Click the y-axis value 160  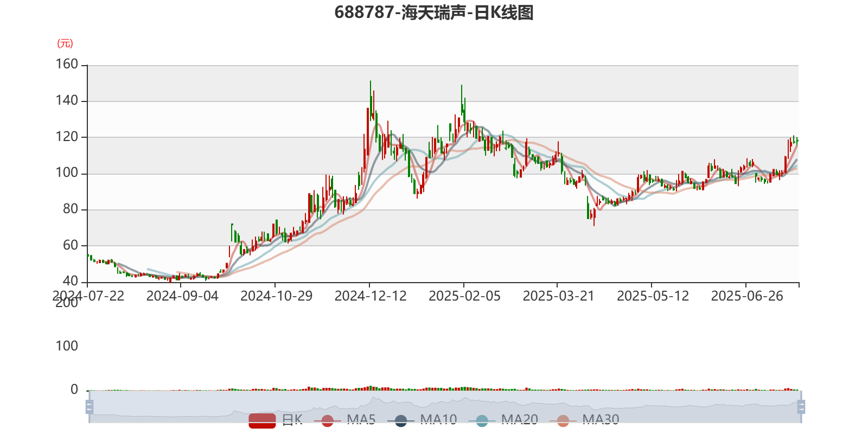point(67,65)
